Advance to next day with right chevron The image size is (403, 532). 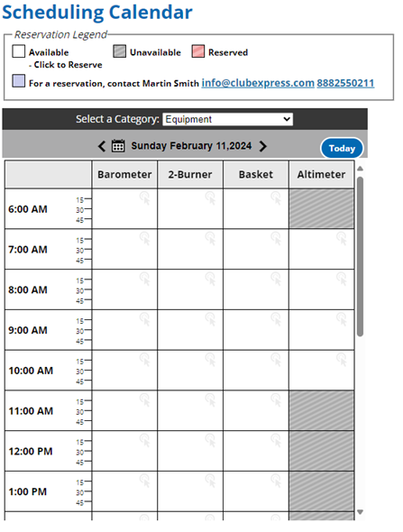(262, 146)
